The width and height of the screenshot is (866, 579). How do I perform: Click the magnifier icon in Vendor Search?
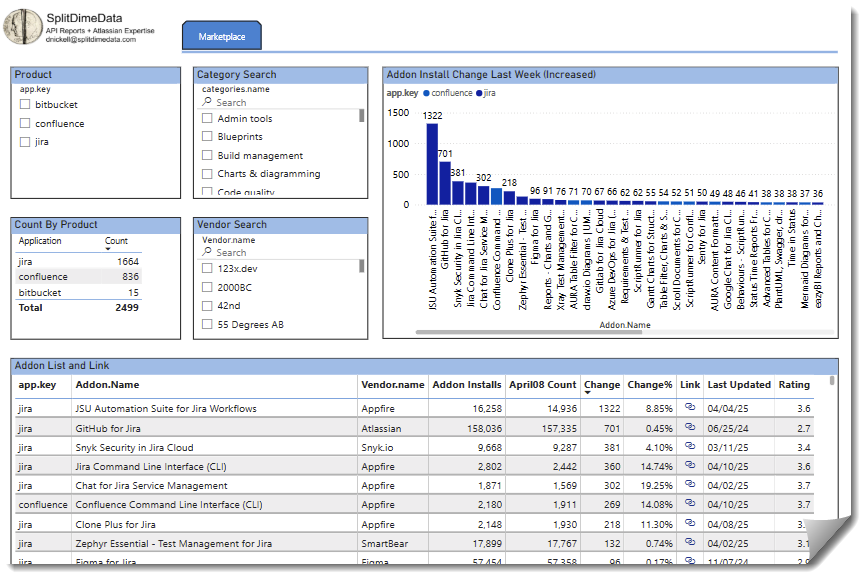pos(207,252)
